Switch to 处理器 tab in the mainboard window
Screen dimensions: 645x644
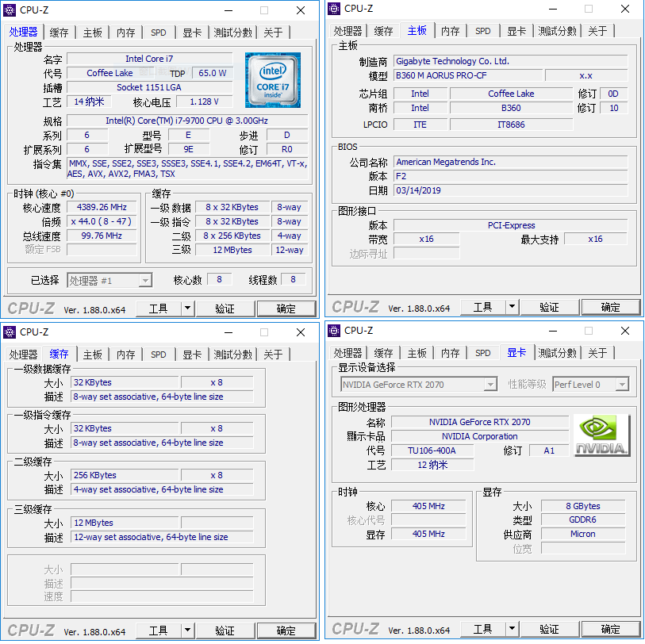pos(347,31)
